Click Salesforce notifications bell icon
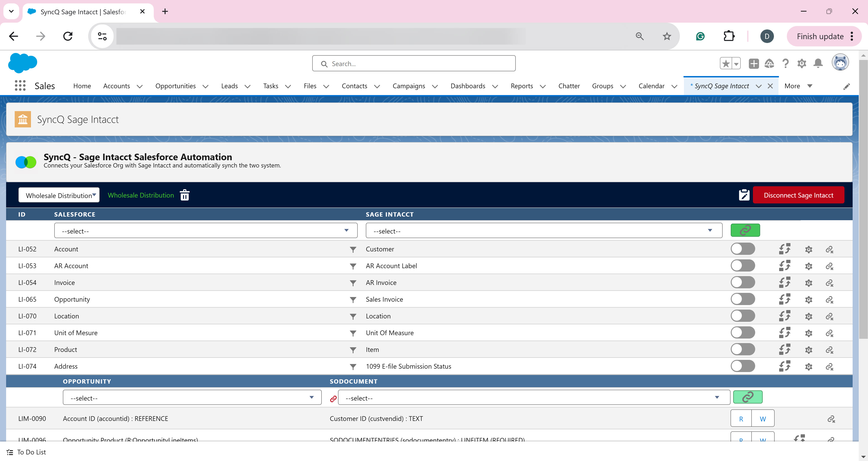The height and width of the screenshot is (461, 868). (x=818, y=63)
